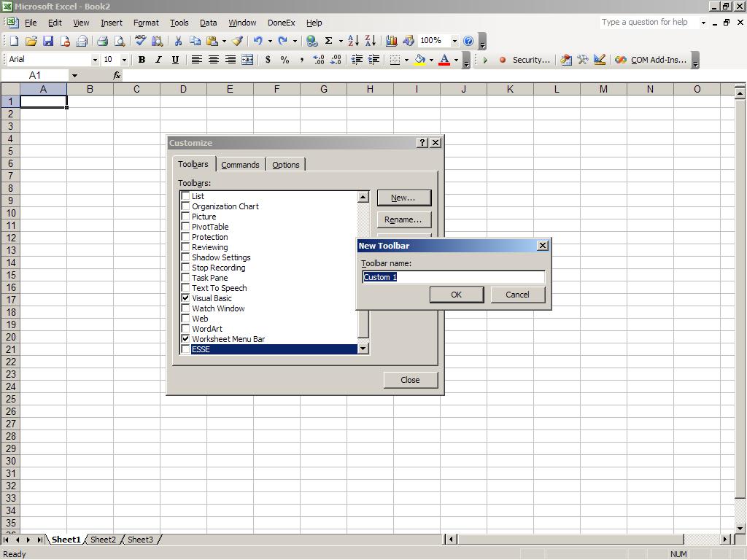Open the Format menu
The width and height of the screenshot is (747, 560).
146,23
